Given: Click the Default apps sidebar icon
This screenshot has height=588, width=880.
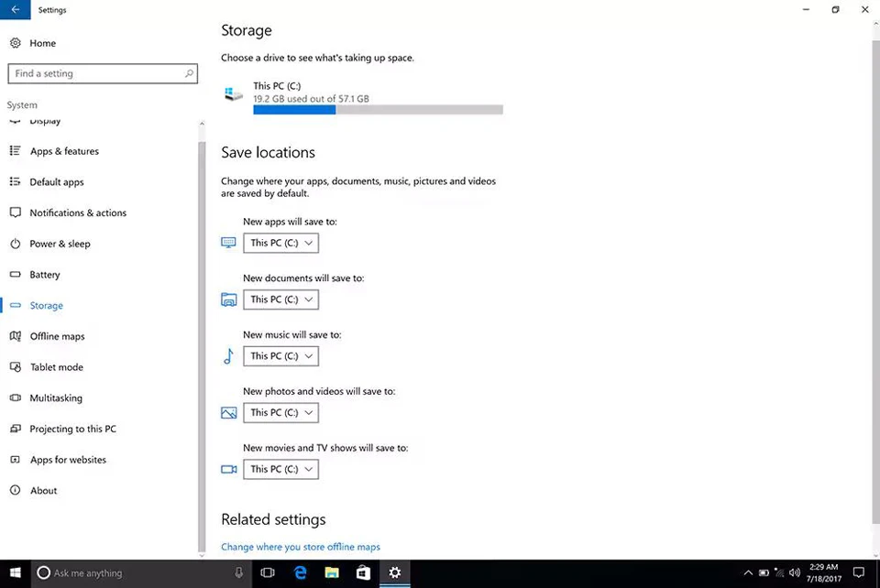Looking at the screenshot, I should [16, 181].
